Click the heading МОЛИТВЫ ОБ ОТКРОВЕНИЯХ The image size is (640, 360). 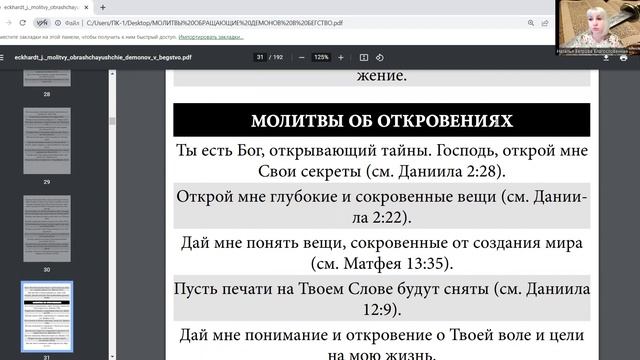click(382, 120)
